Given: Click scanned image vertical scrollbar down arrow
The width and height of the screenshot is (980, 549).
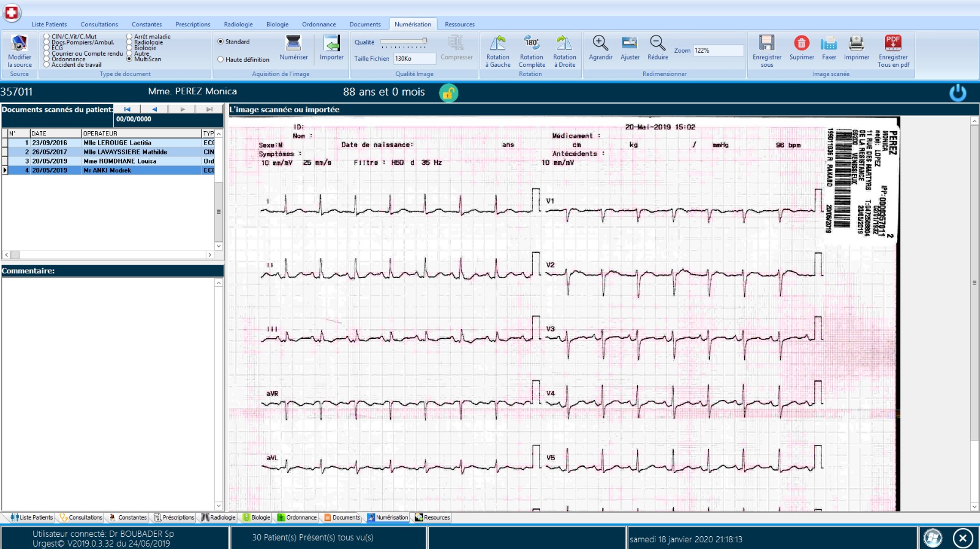Looking at the screenshot, I should (974, 507).
